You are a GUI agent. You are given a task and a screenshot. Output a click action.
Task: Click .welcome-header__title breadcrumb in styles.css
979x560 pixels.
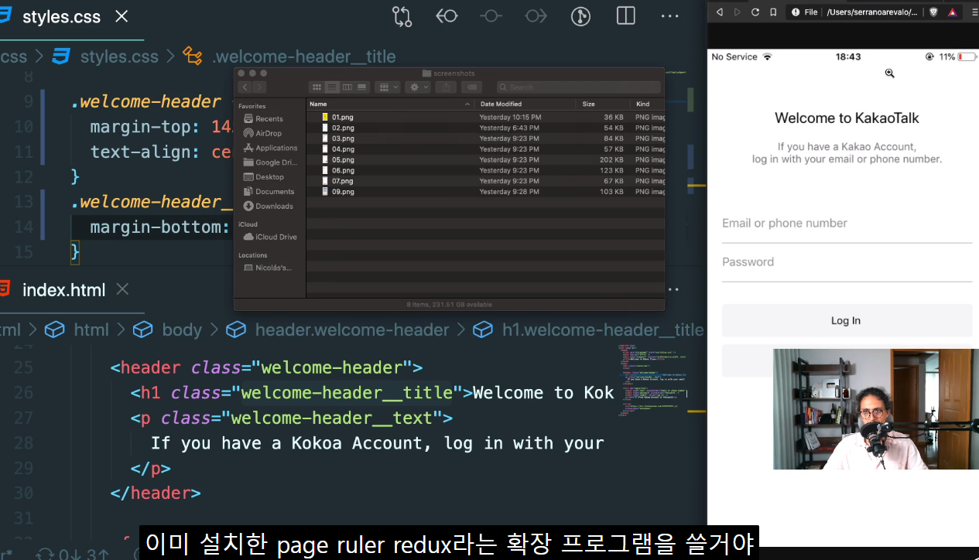coord(303,56)
